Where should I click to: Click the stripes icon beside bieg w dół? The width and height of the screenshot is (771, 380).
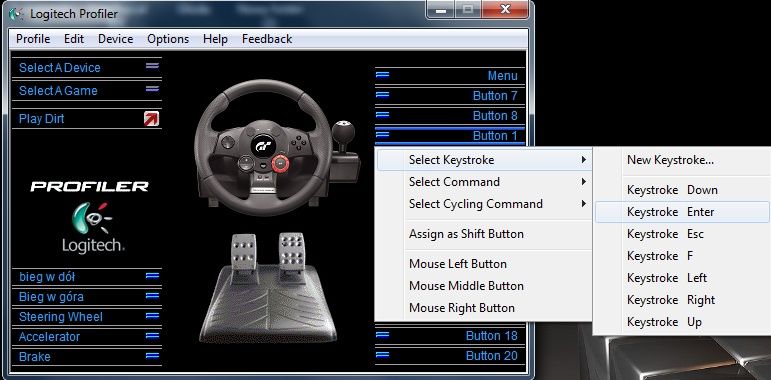[152, 276]
